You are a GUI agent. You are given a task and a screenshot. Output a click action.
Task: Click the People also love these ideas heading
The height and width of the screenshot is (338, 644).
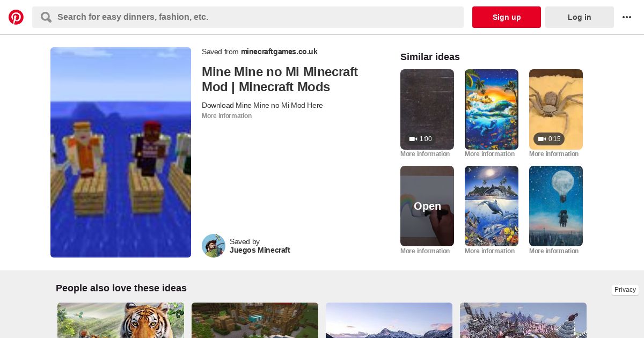[x=121, y=288]
